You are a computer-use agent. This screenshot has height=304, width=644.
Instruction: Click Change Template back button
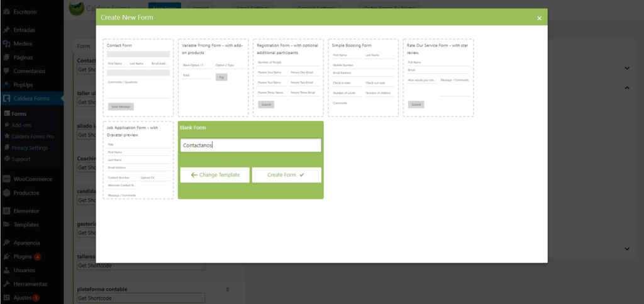[214, 175]
